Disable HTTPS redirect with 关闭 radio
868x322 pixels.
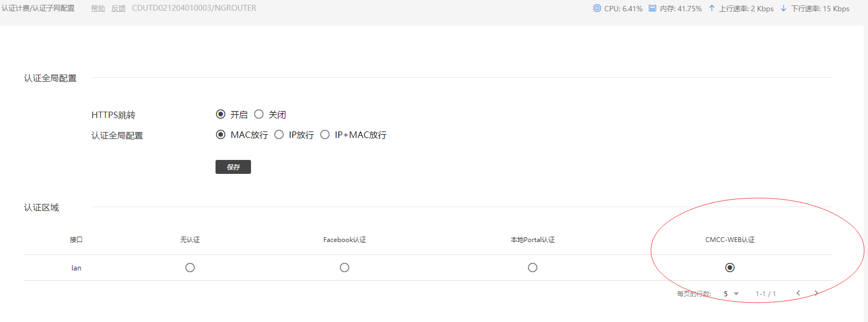(x=259, y=114)
